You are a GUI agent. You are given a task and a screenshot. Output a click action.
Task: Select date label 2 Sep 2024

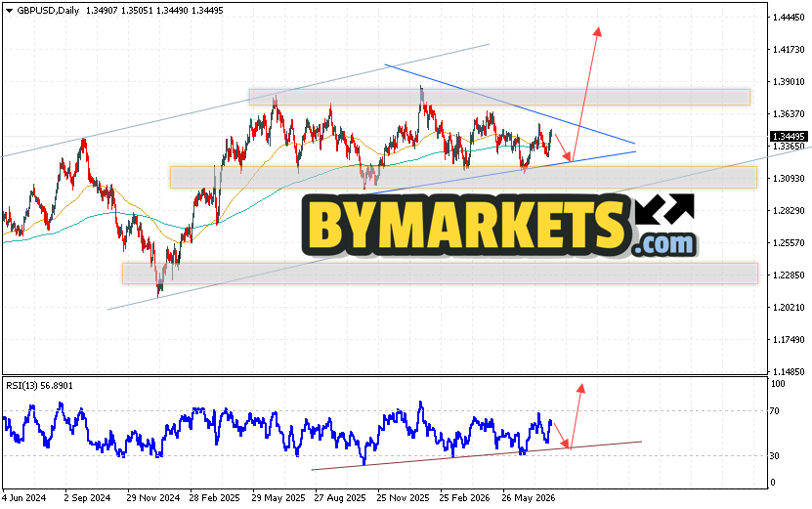pos(87,498)
